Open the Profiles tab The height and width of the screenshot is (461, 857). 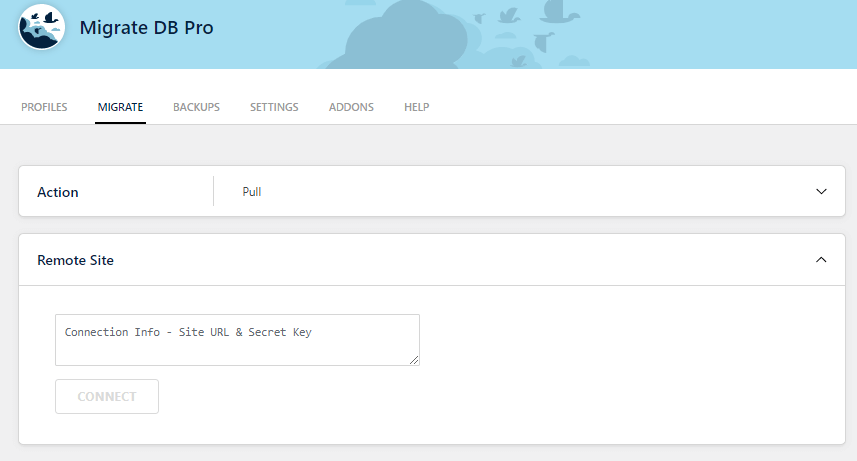(x=44, y=107)
